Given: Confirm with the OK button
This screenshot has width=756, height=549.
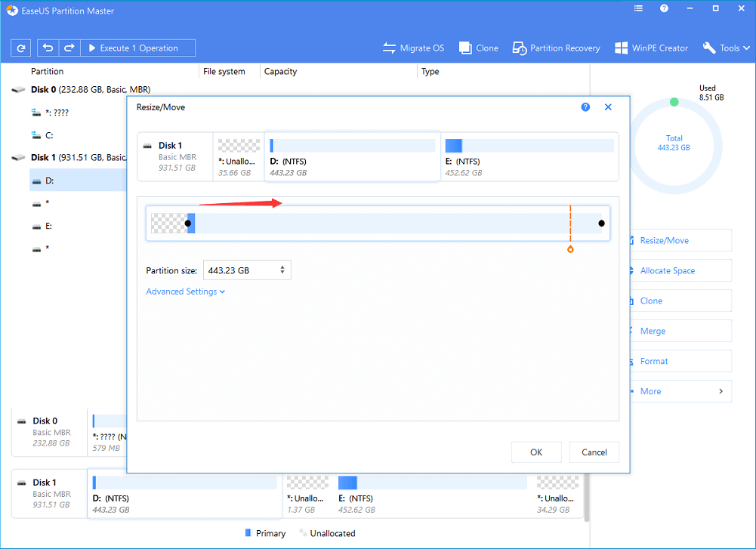Looking at the screenshot, I should coord(536,452).
